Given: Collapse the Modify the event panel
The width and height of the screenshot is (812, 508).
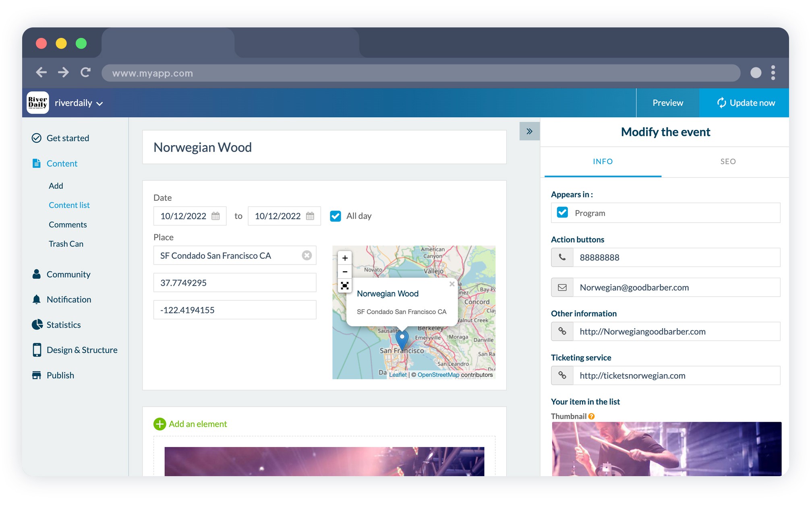Looking at the screenshot, I should coord(529,131).
